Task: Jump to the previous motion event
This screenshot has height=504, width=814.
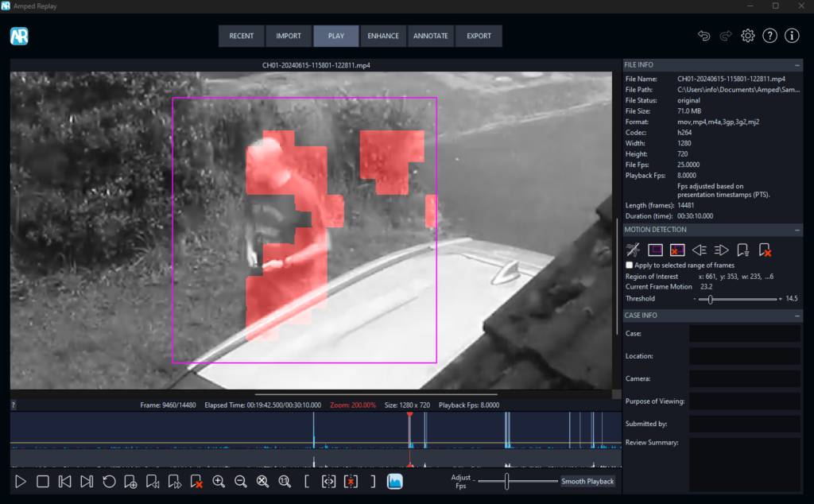Action: (x=700, y=250)
